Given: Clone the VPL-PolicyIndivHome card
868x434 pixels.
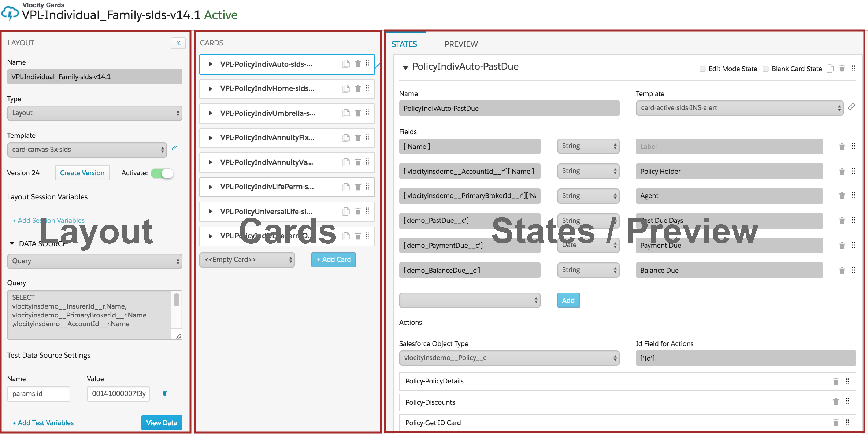Looking at the screenshot, I should pyautogui.click(x=346, y=89).
